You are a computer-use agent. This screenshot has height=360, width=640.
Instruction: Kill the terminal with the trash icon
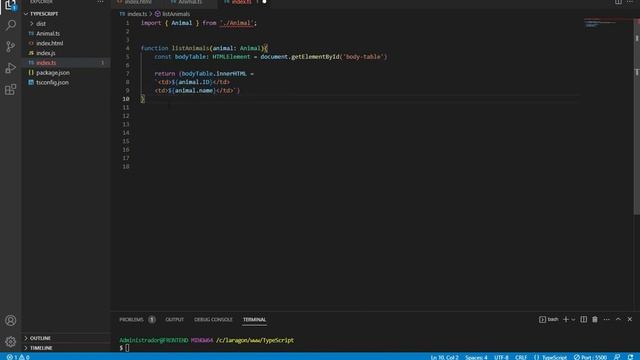595,320
